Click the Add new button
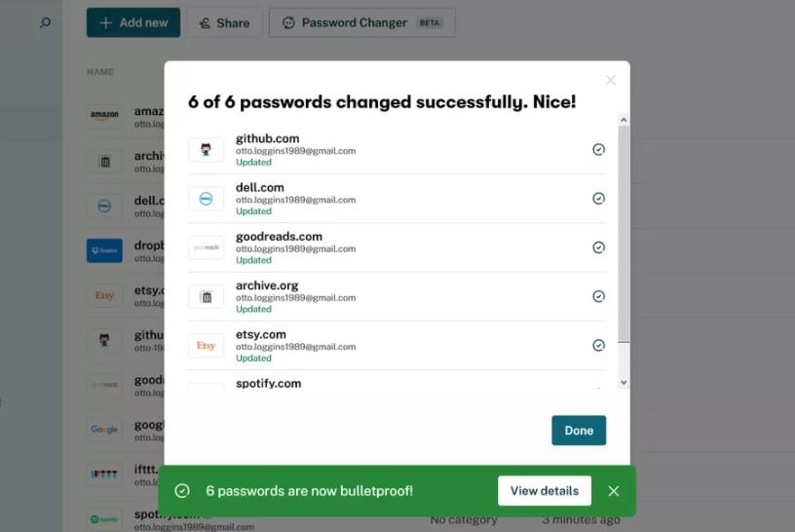Screen dimensions: 795x532 [133, 22]
